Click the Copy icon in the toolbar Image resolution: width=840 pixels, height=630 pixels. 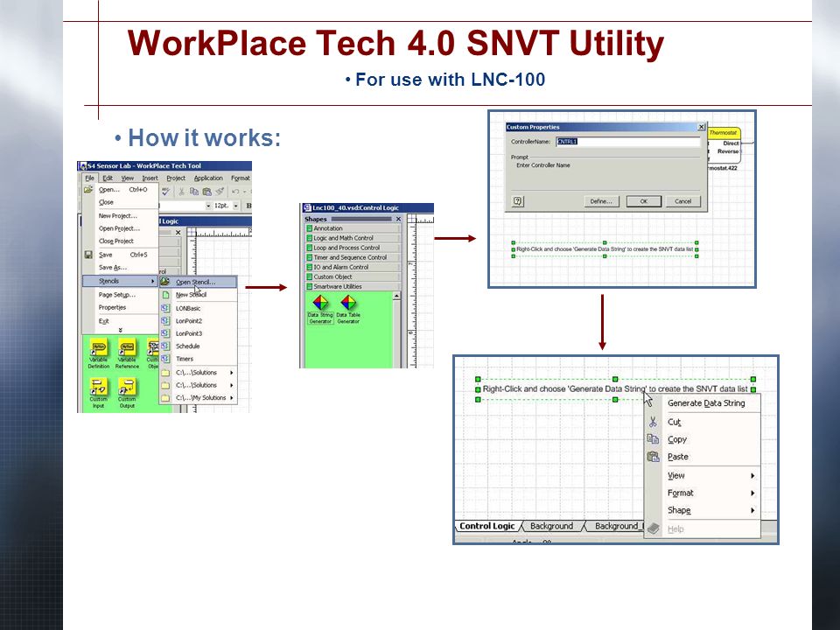(194, 192)
